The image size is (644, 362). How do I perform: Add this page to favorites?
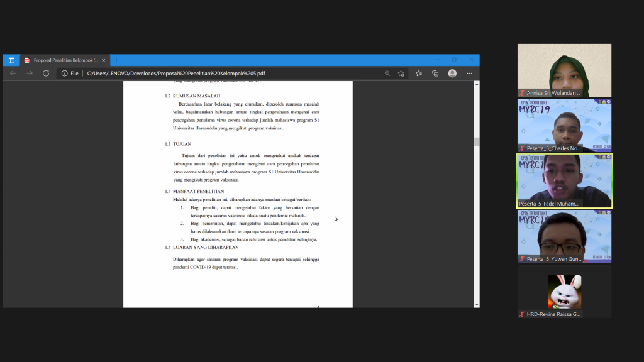pos(401,74)
